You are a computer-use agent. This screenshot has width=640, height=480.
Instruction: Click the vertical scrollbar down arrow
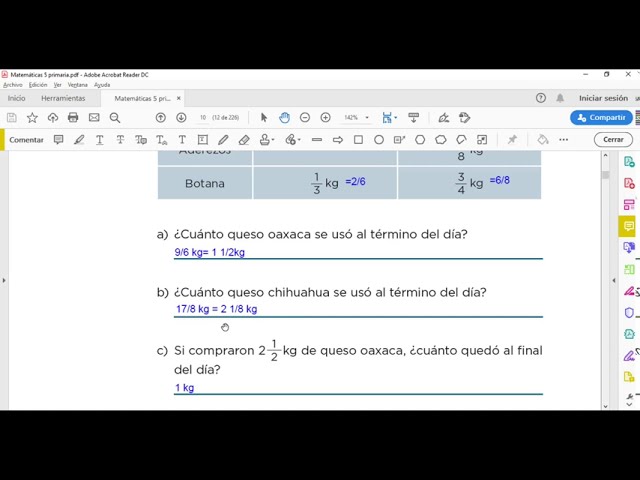[x=605, y=406]
